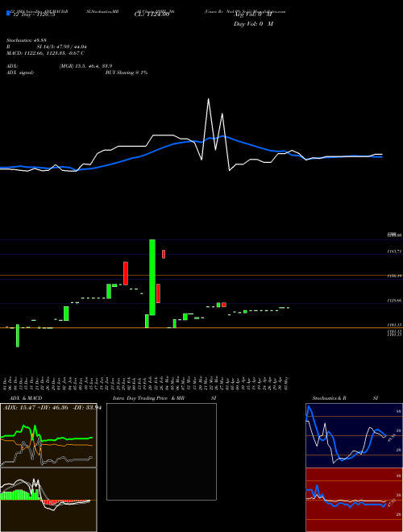Click the (MGR) 15.5, 46.4, 33.9 ADX values
The width and height of the screenshot is (403, 532).
pos(85,66)
